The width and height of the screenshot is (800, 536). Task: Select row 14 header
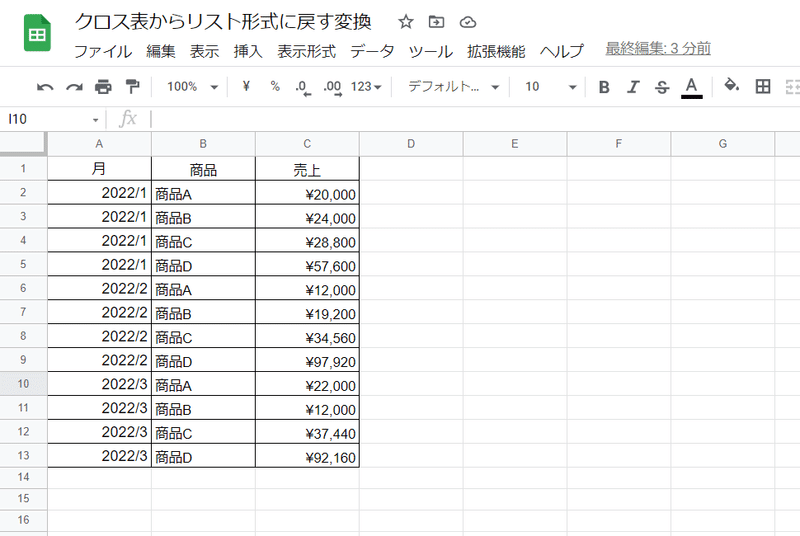[x=23, y=477]
